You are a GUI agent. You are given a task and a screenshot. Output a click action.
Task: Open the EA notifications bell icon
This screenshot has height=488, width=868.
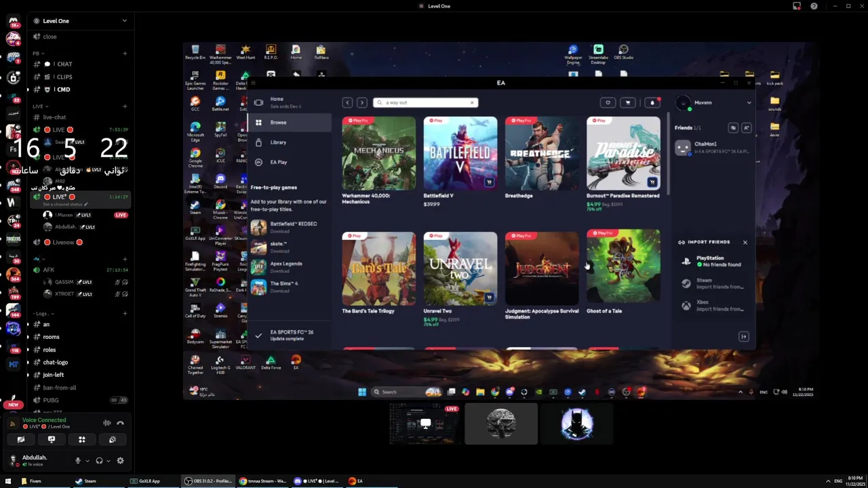[652, 102]
